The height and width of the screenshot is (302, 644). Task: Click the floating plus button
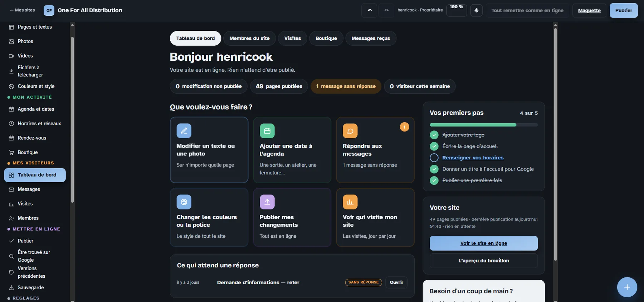tap(627, 287)
